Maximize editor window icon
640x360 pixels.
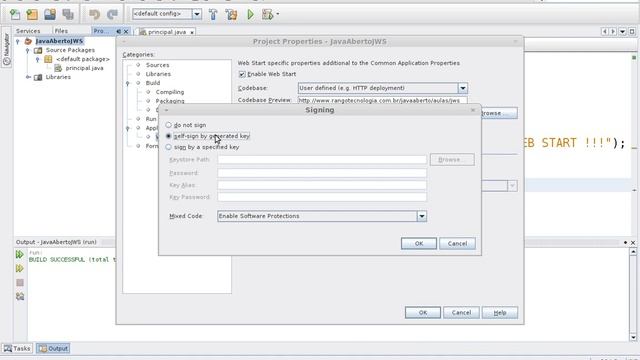(632, 31)
